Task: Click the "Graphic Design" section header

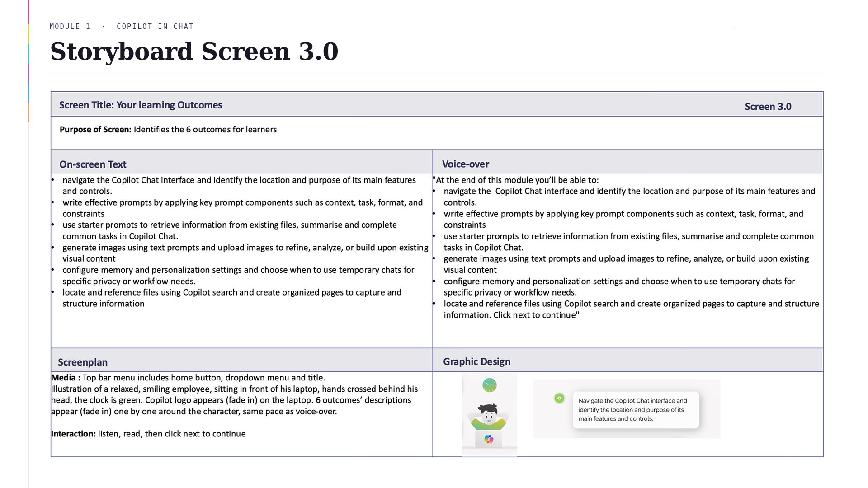Action: tap(476, 361)
